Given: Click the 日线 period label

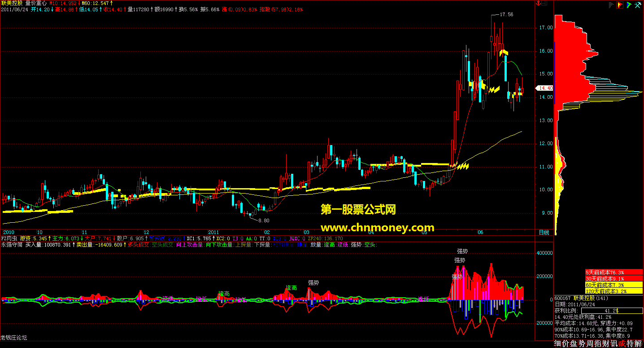Looking at the screenshot, I should point(544,232).
